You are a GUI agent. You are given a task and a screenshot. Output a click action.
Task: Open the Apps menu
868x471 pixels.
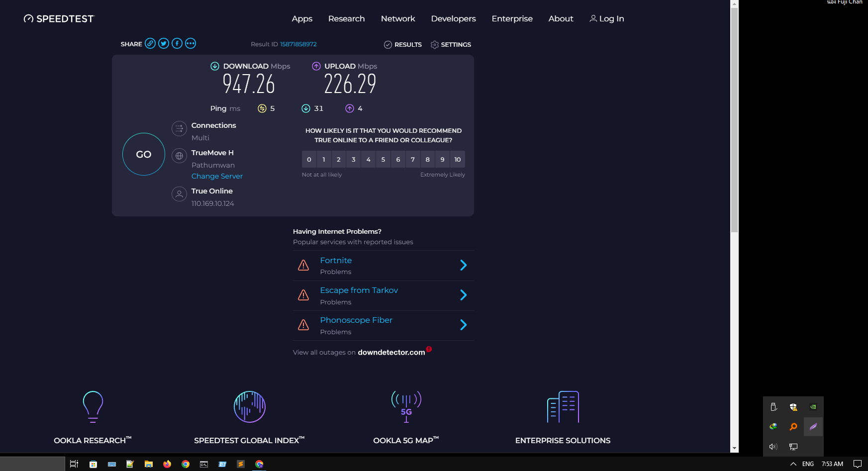[302, 18]
